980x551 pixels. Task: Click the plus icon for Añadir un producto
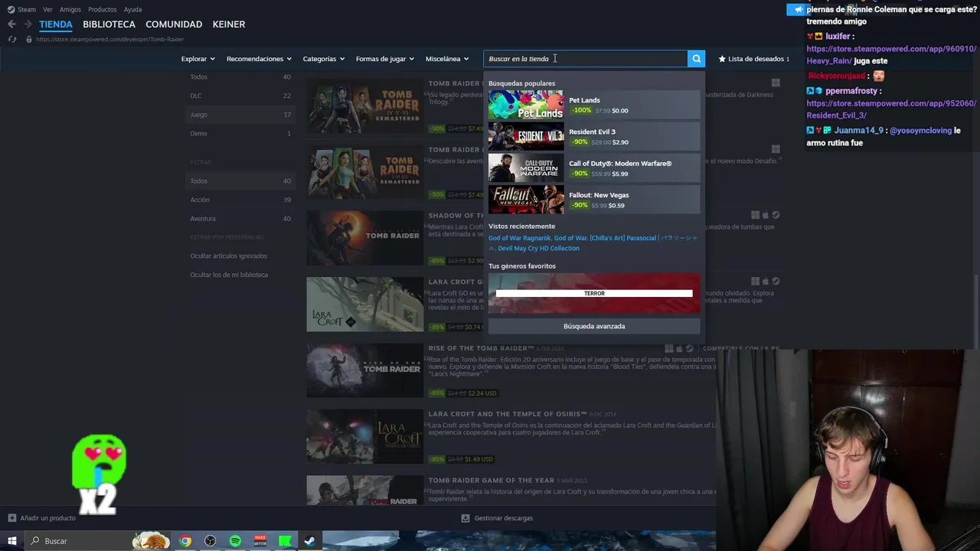tap(12, 518)
